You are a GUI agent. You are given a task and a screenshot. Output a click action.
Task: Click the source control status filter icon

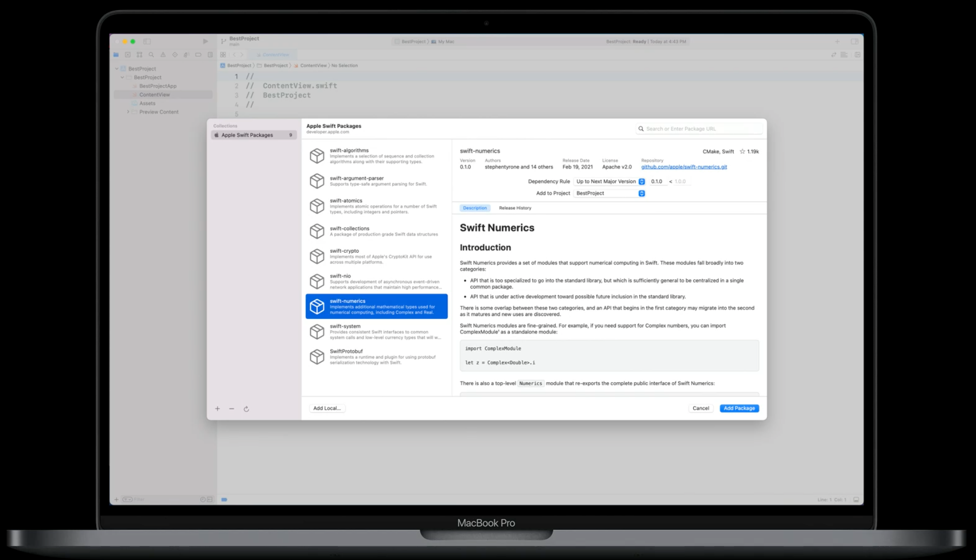210,500
